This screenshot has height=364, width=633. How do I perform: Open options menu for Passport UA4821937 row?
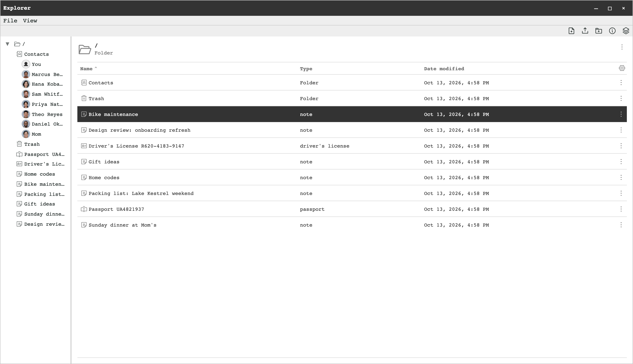(x=621, y=209)
